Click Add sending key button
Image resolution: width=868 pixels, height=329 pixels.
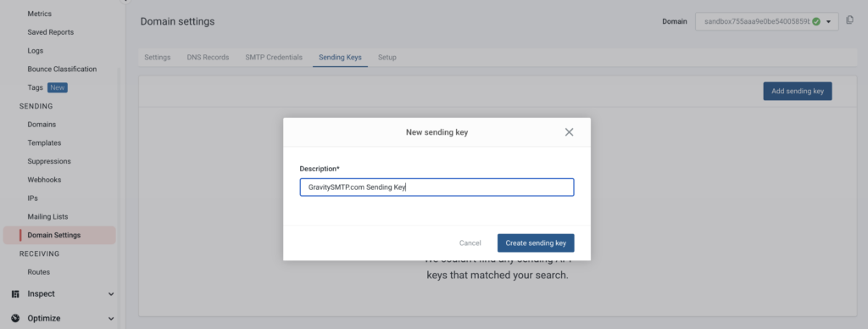pyautogui.click(x=797, y=92)
